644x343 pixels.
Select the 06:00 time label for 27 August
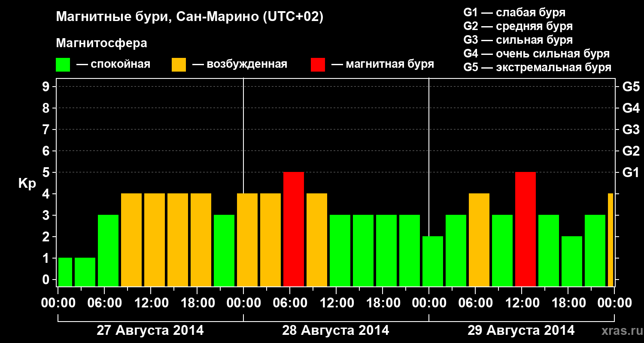104,303
